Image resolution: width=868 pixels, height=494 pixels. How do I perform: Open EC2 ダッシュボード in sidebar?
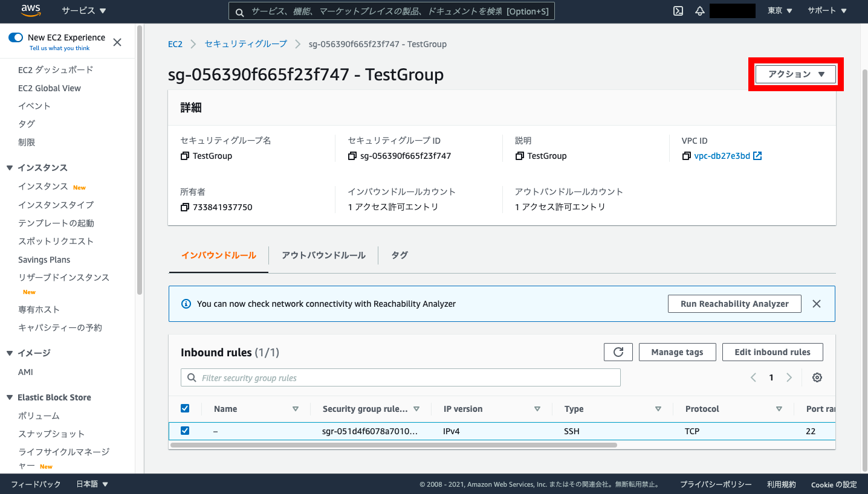click(56, 70)
